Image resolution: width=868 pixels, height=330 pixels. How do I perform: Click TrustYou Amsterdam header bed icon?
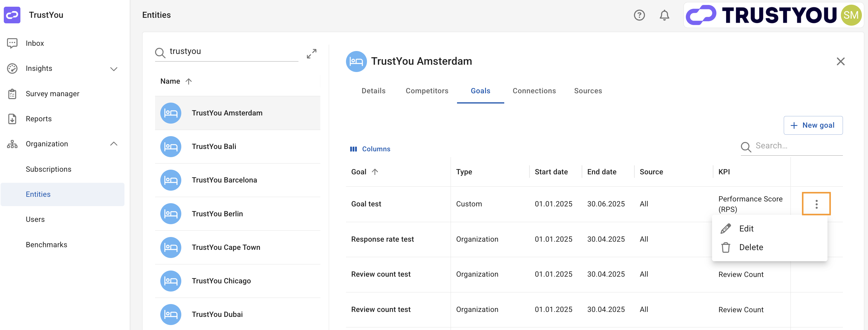(356, 61)
